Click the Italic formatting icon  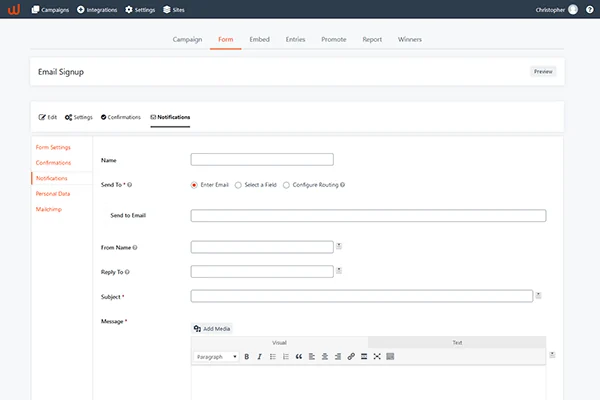click(x=260, y=356)
